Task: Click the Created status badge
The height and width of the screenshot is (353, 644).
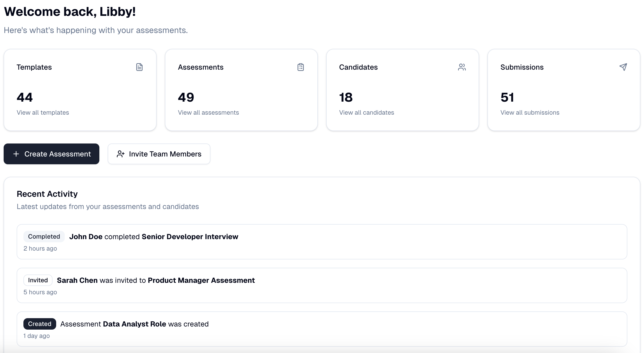Action: 39,324
